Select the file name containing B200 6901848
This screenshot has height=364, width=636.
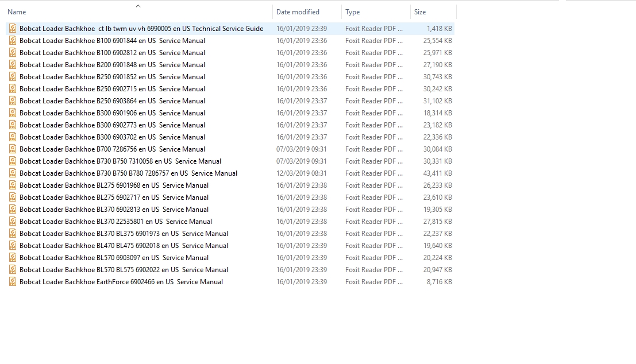click(x=112, y=65)
